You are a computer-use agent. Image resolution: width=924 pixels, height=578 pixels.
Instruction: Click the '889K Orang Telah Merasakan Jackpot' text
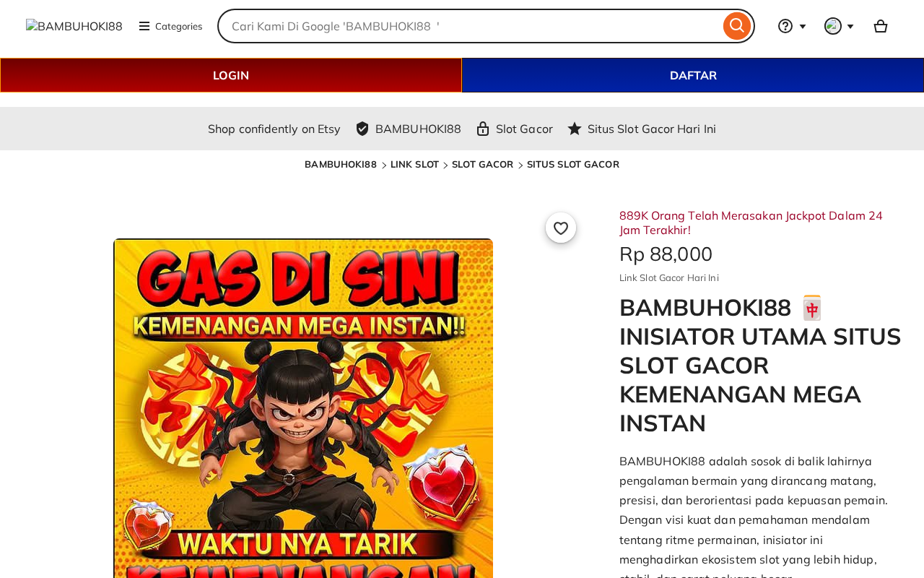[x=751, y=223]
